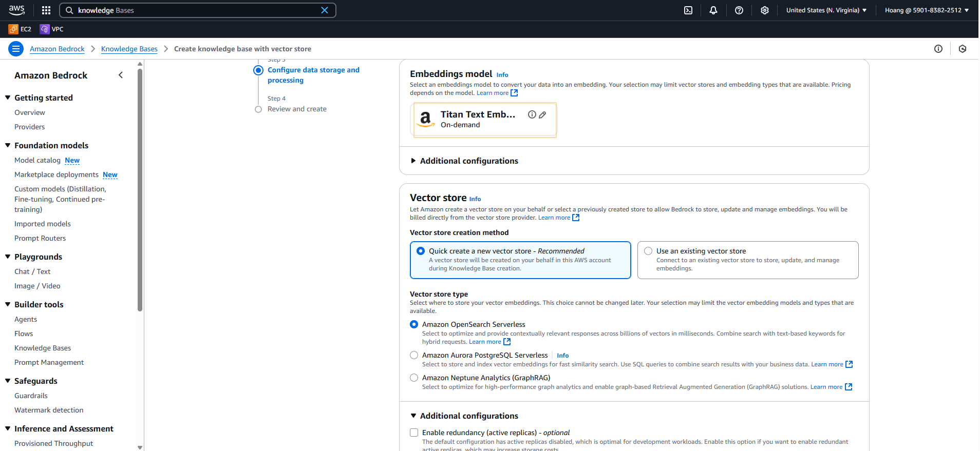Click external link icon after Vector store Learn more

pyautogui.click(x=576, y=218)
